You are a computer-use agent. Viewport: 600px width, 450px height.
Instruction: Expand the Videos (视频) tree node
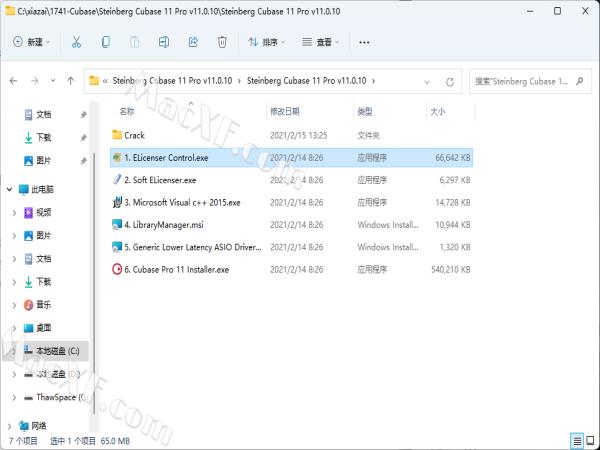pyautogui.click(x=14, y=212)
